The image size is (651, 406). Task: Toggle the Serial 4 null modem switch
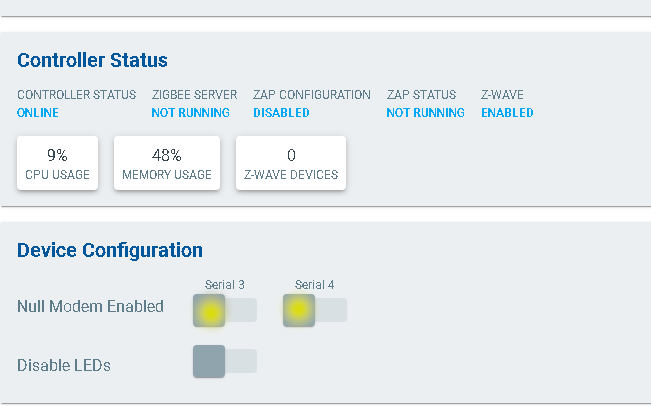coord(314,311)
